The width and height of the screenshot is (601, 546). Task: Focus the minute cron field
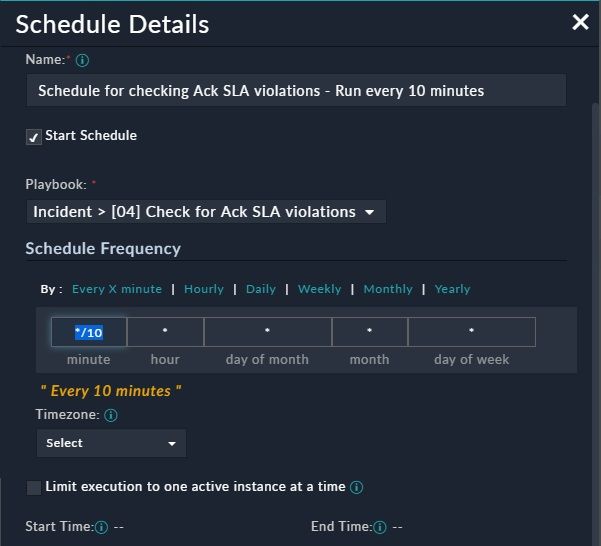89,332
